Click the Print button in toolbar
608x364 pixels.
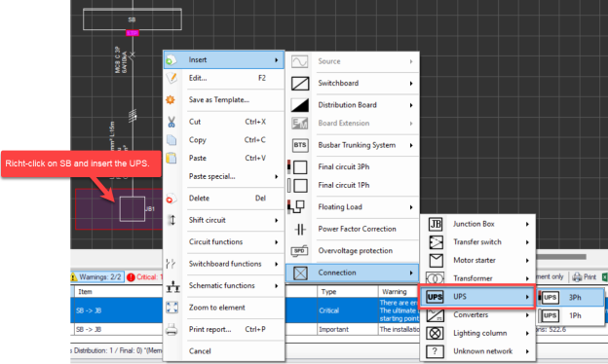(585, 276)
